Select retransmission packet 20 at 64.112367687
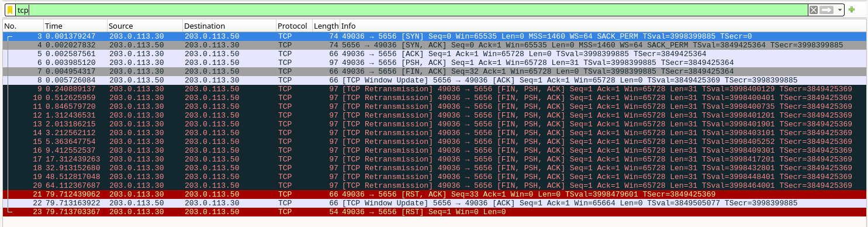 point(434,185)
